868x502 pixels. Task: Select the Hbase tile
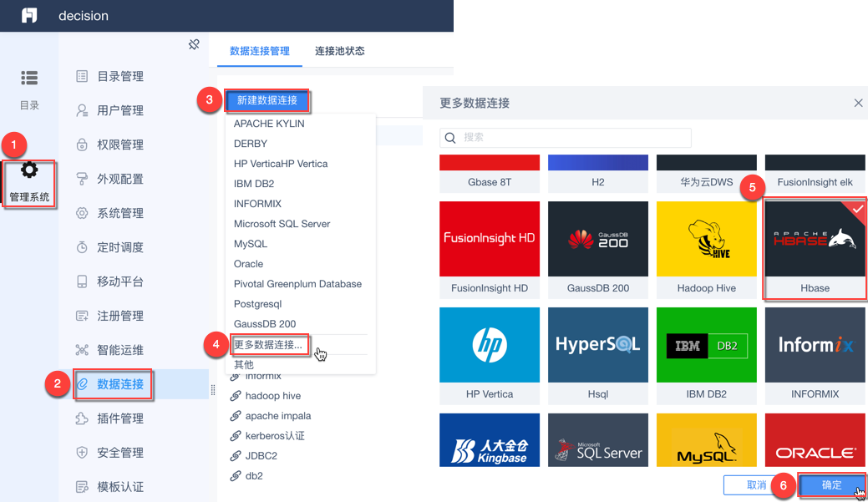click(815, 251)
